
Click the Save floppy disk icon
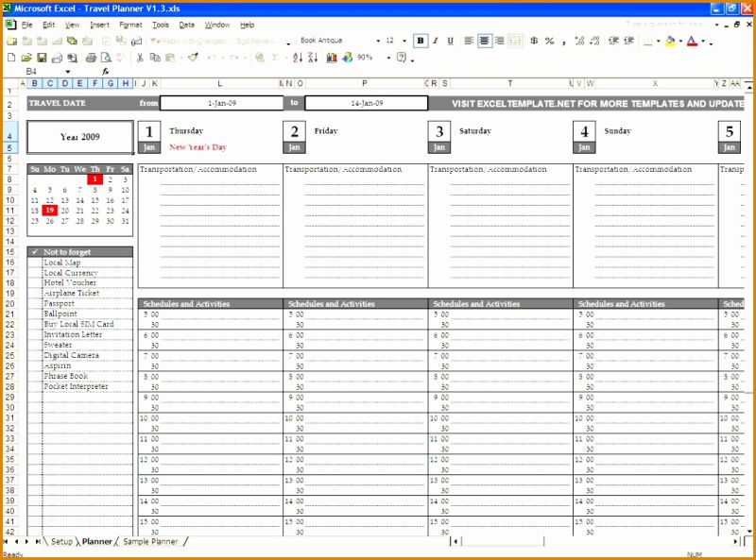click(42, 58)
